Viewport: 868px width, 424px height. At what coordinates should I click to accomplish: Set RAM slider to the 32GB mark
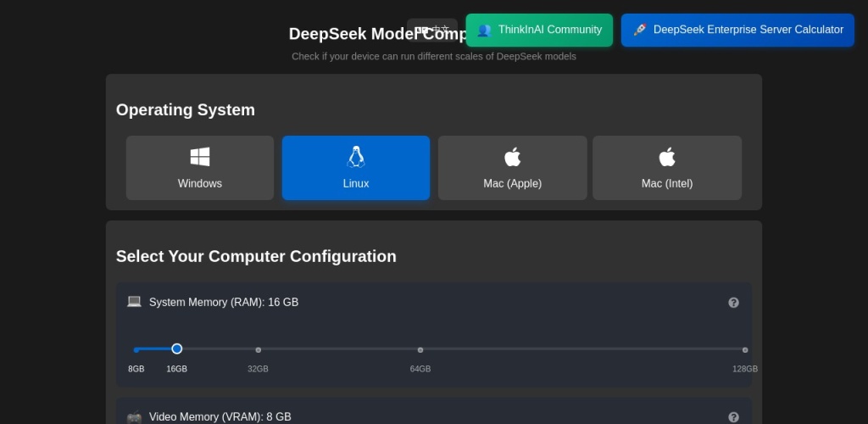[258, 350]
